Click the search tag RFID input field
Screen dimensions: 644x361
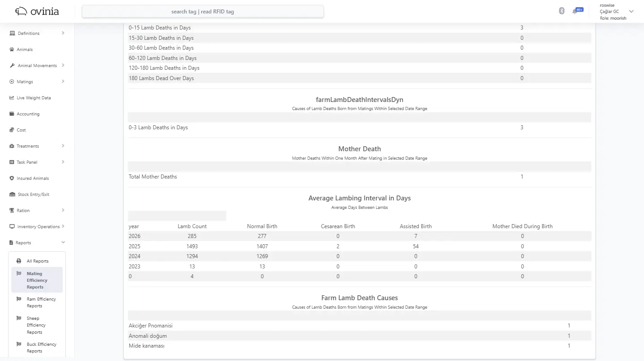coord(202,12)
